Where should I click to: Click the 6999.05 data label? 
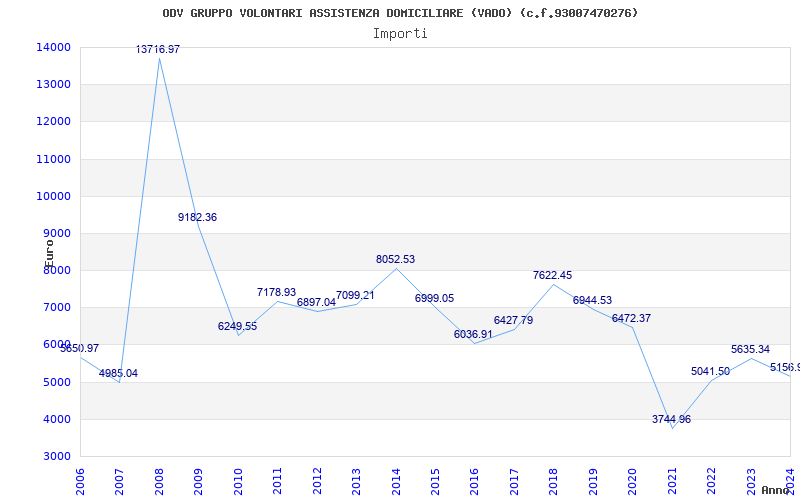[434, 298]
